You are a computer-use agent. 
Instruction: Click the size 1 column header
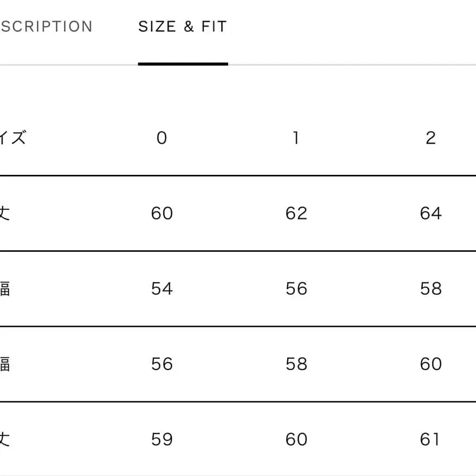click(x=296, y=138)
